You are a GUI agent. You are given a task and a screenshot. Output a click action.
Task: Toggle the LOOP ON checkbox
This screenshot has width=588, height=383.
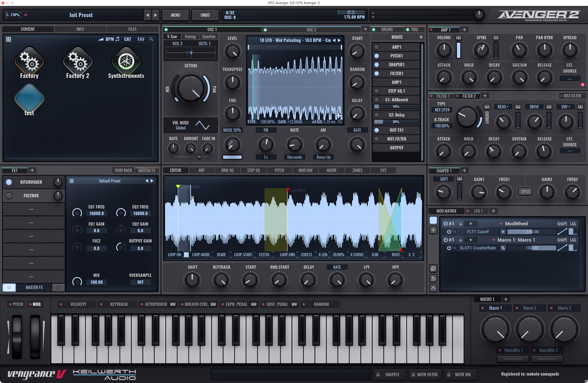coord(186,255)
